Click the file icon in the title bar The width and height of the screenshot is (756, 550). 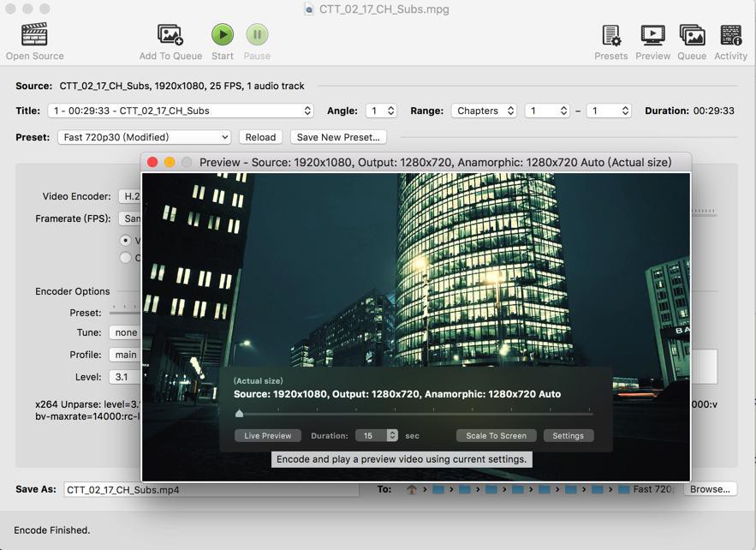[308, 9]
